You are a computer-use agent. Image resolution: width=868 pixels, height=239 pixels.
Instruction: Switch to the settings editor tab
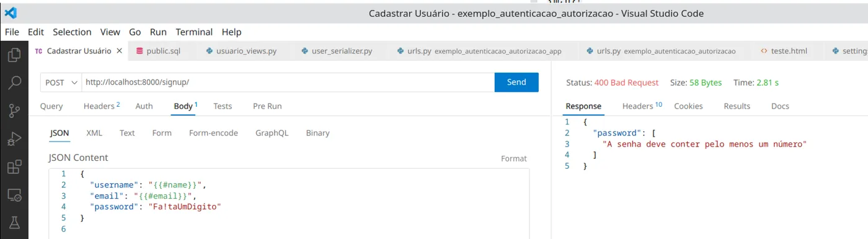click(x=849, y=51)
